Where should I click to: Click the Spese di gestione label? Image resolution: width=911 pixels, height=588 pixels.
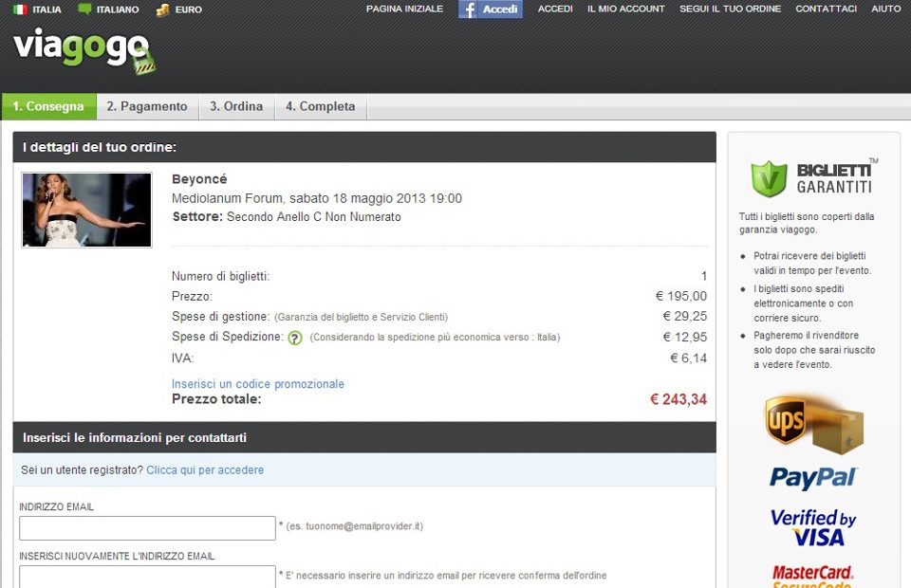(x=221, y=317)
